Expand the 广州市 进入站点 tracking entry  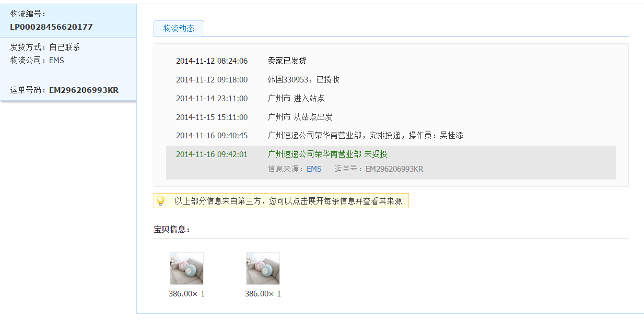[x=296, y=99]
